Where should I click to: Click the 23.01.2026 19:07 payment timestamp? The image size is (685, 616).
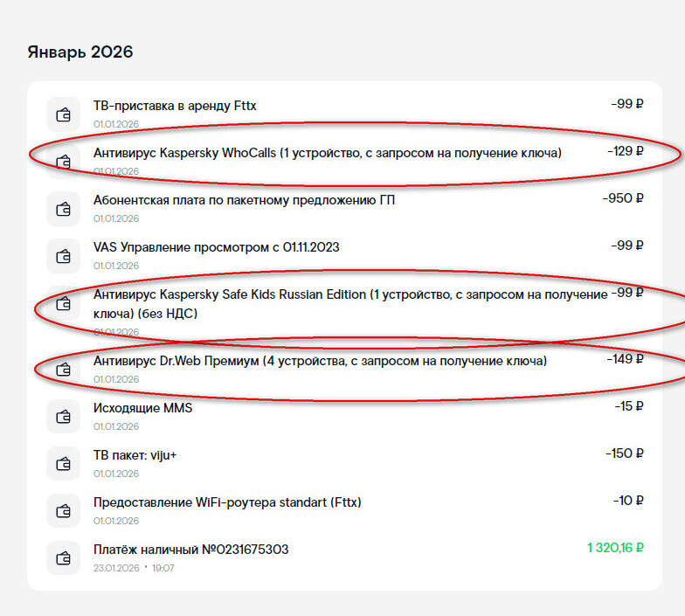click(134, 568)
